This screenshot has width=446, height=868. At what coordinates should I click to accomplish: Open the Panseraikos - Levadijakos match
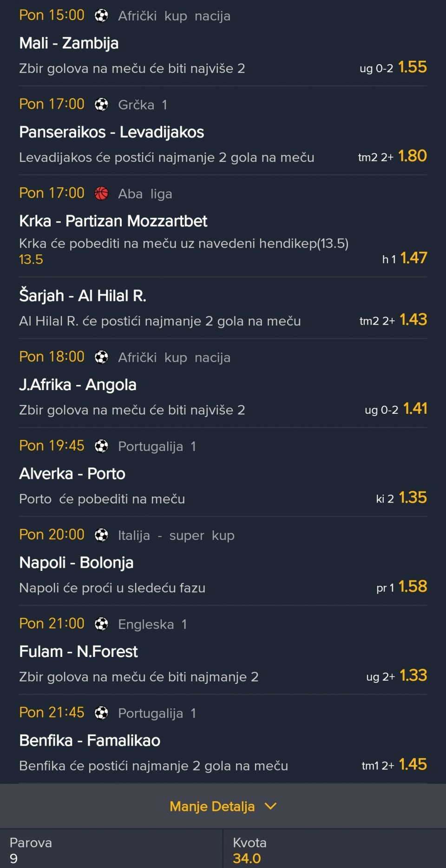pos(111,133)
